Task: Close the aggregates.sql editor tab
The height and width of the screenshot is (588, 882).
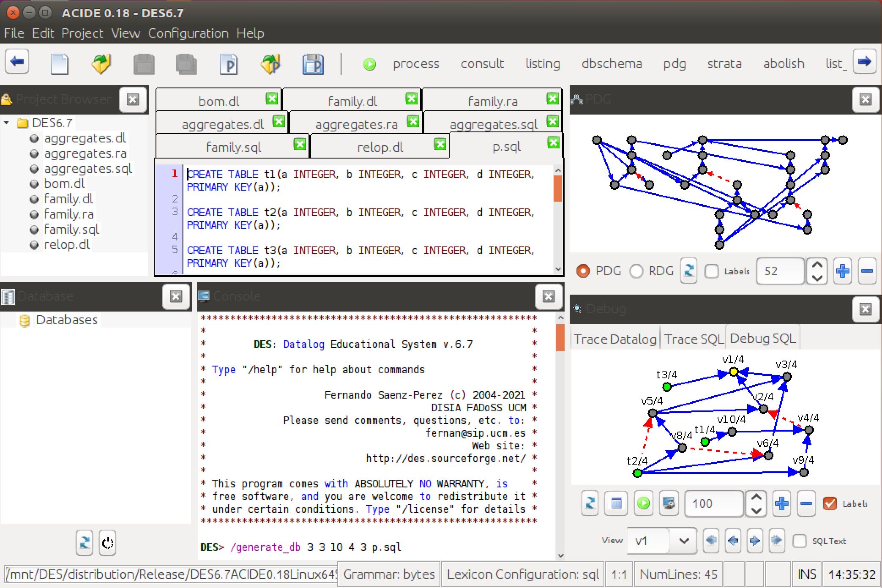Action: tap(553, 121)
